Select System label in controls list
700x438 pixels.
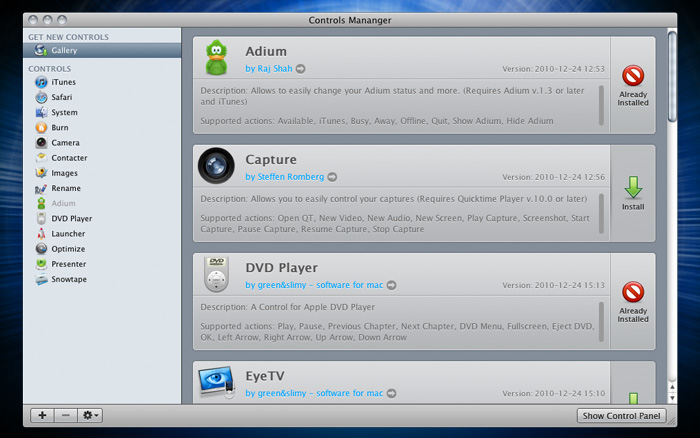(x=64, y=113)
